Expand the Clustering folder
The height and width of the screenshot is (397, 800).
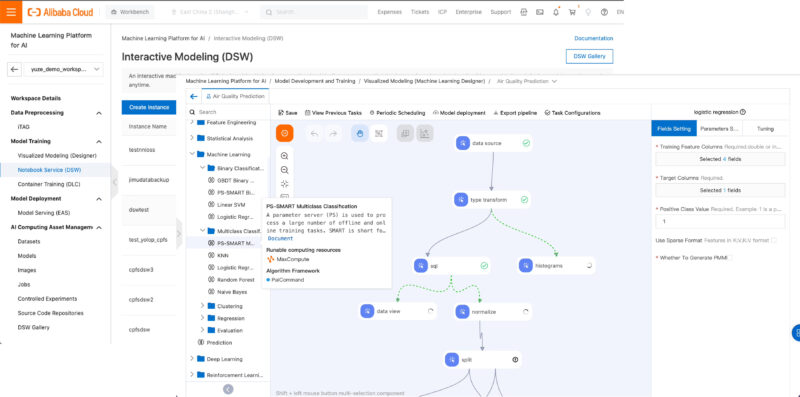pyautogui.click(x=203, y=306)
